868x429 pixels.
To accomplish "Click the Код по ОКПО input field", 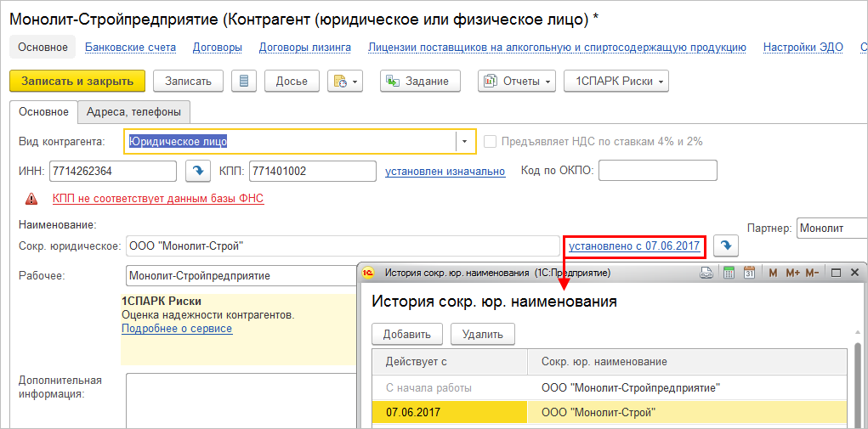I will [657, 172].
